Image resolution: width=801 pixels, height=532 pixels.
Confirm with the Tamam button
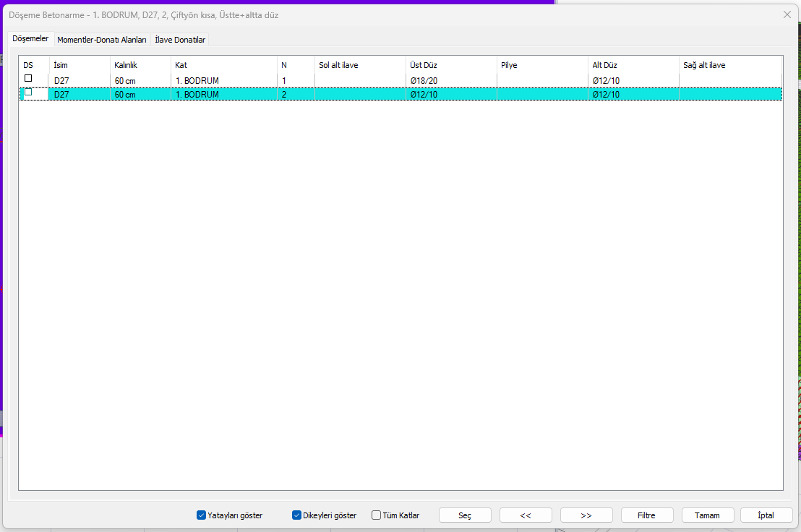pos(707,515)
